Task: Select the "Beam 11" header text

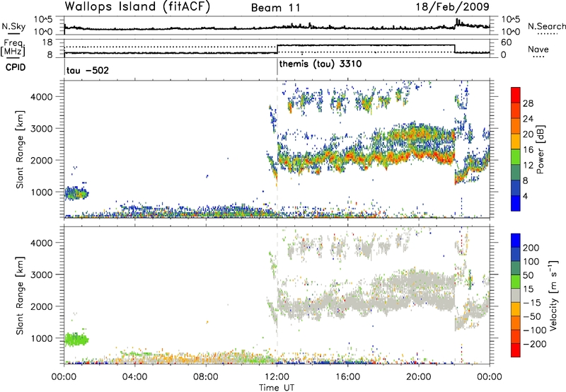Action: 275,8
